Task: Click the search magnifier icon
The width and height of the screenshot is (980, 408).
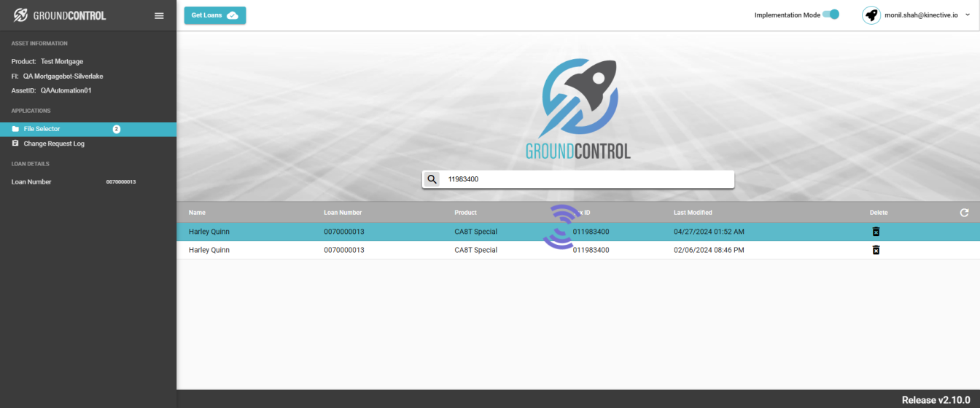Action: 432,179
